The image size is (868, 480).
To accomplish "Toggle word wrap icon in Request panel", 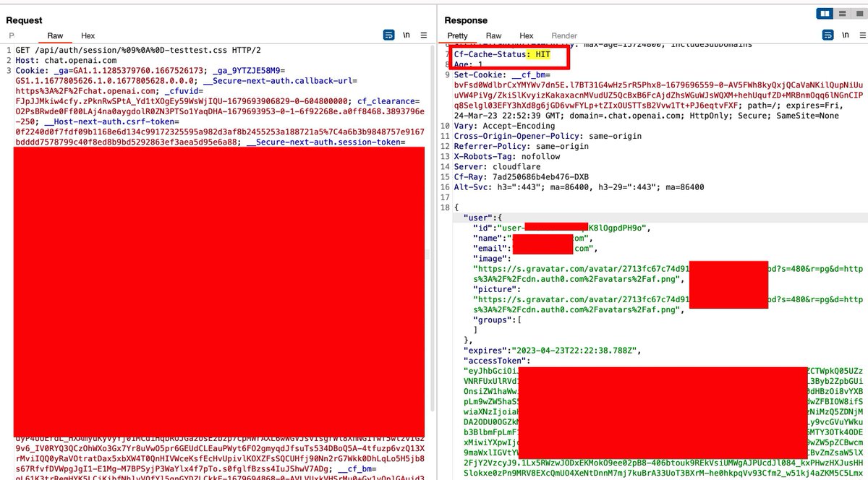I will tap(389, 35).
